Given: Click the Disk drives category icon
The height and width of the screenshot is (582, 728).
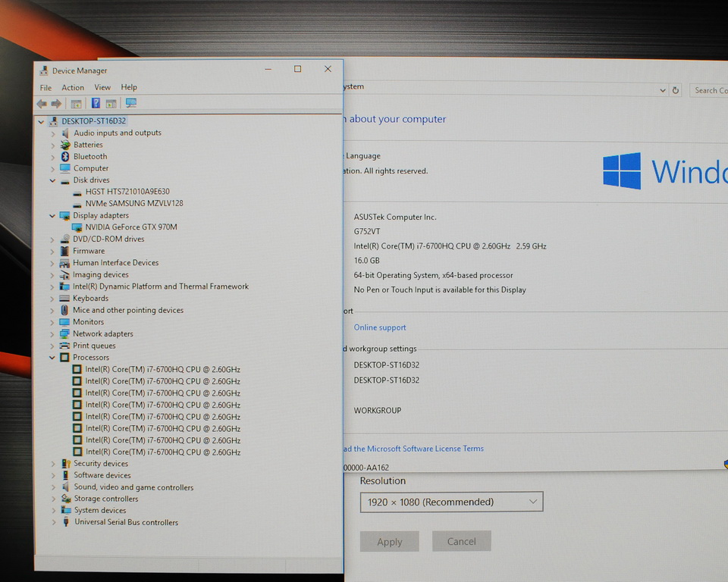Looking at the screenshot, I should (x=65, y=181).
